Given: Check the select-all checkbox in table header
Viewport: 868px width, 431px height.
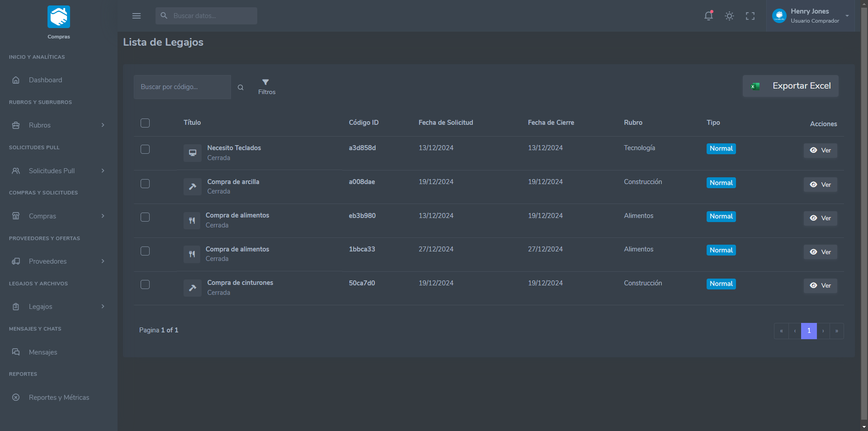Looking at the screenshot, I should point(145,123).
